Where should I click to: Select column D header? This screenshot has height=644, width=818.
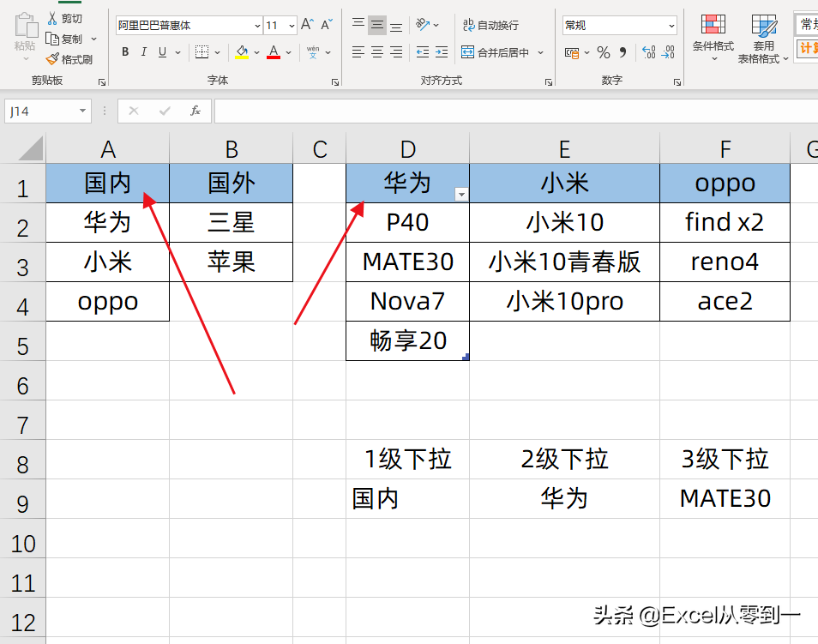point(408,148)
